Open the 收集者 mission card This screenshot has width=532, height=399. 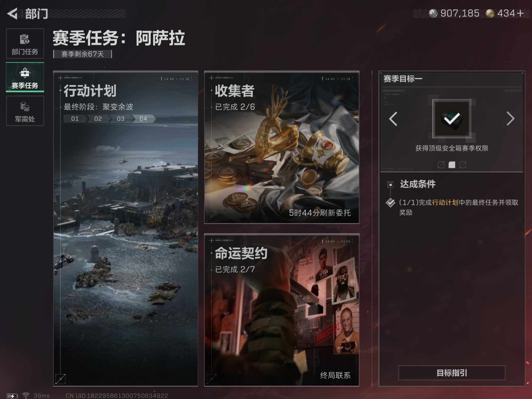tap(282, 147)
